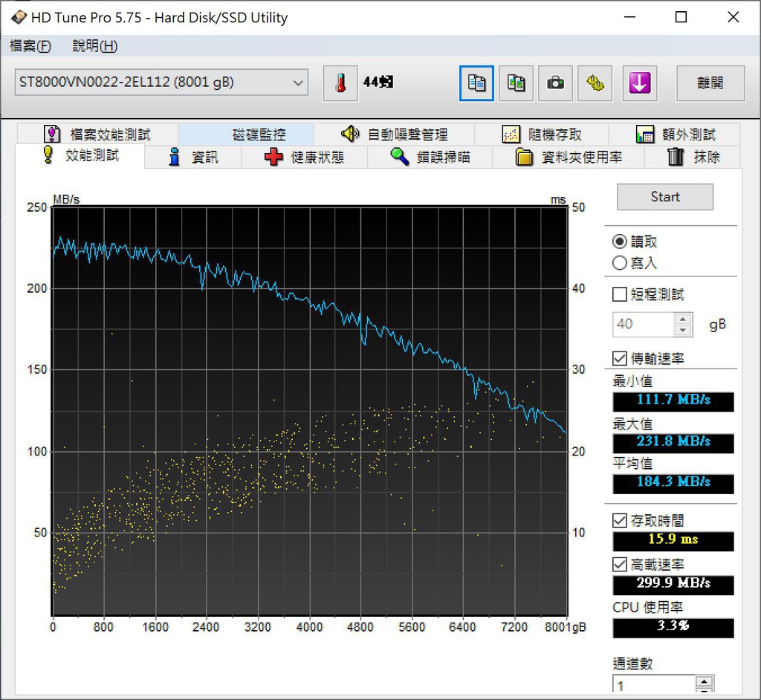
Task: Click the copy screenshot to clipboard icon
Action: (x=516, y=83)
